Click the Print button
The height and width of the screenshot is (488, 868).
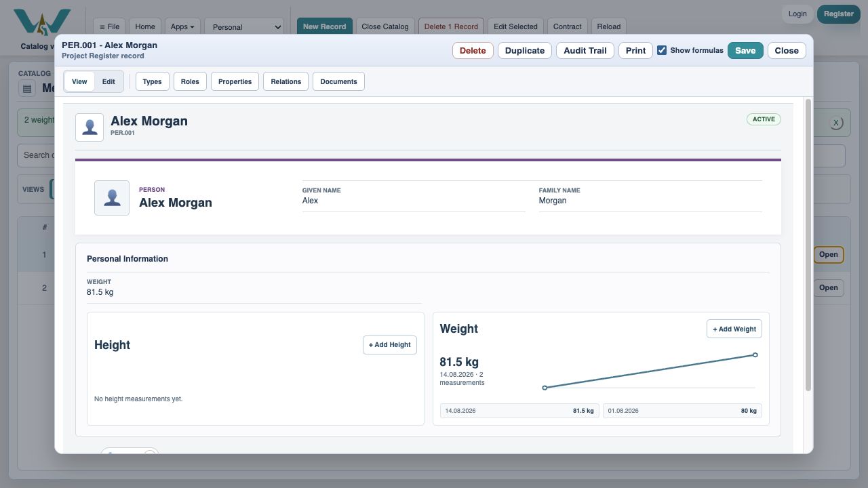click(x=635, y=50)
